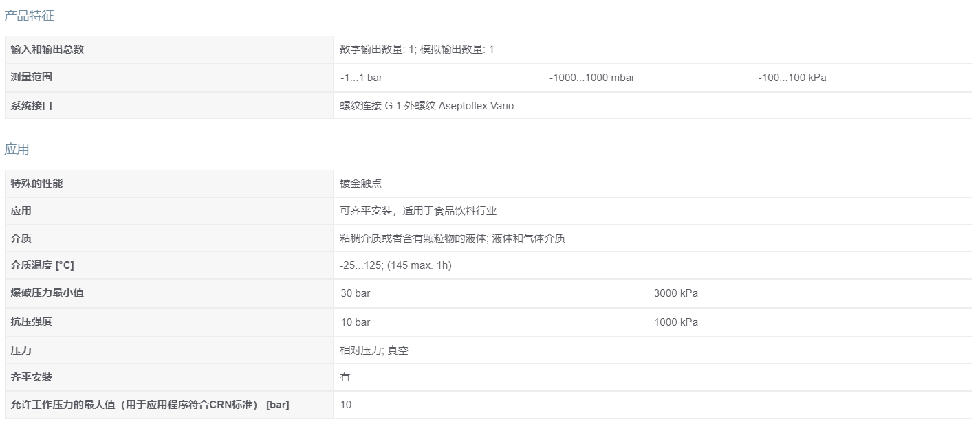Click the 镀金触点 value
This screenshot has height=424, width=980.
pyautogui.click(x=360, y=183)
